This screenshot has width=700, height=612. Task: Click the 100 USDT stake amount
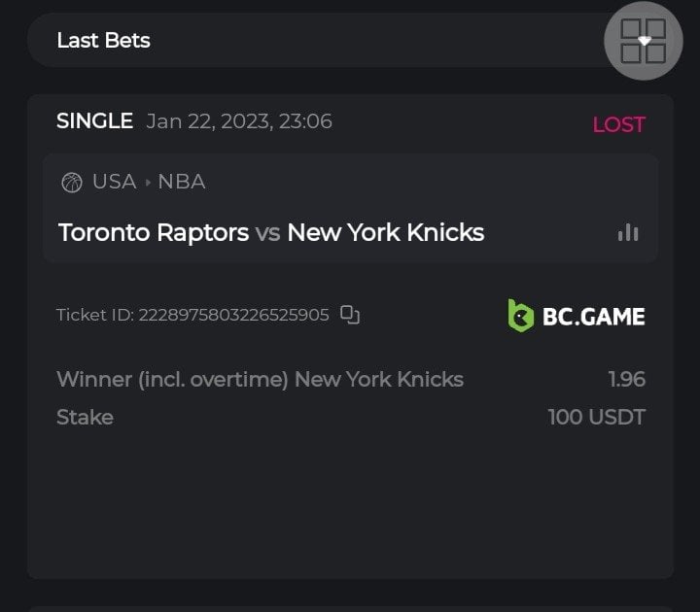[x=596, y=418]
